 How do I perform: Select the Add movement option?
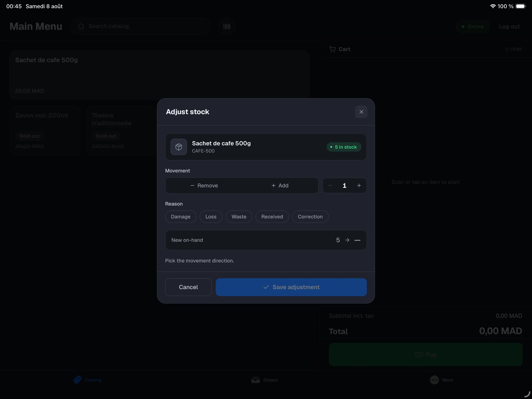(x=280, y=185)
